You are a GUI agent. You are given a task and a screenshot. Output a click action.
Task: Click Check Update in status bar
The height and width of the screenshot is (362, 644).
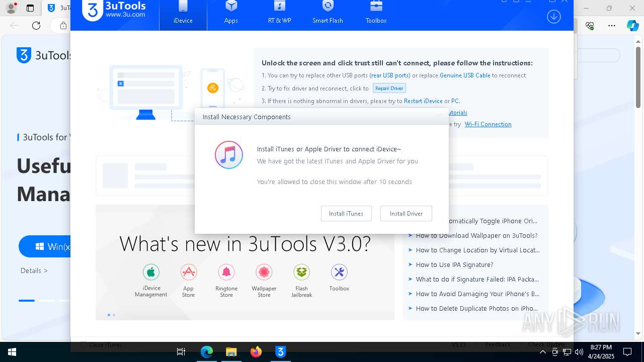pos(546,345)
